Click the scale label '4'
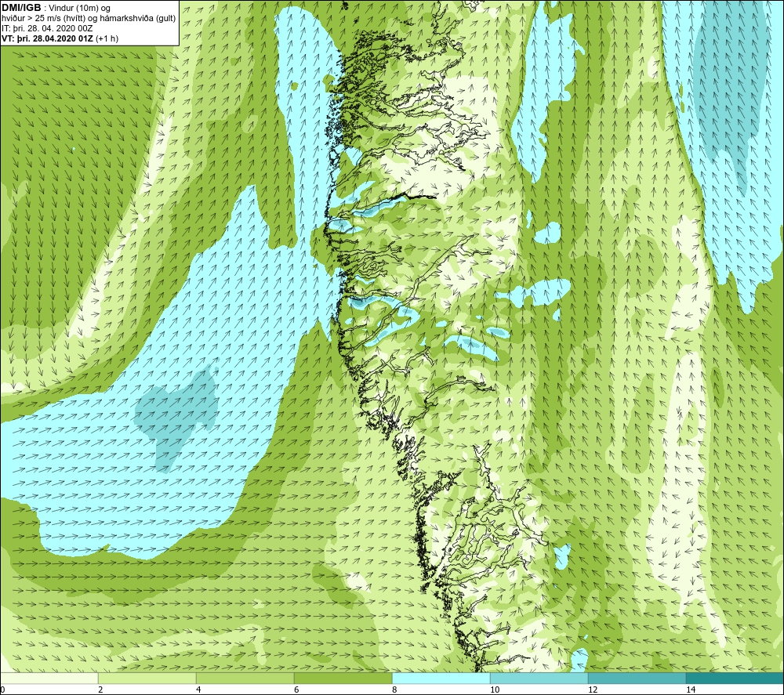The height and width of the screenshot is (695, 784). coord(199,690)
